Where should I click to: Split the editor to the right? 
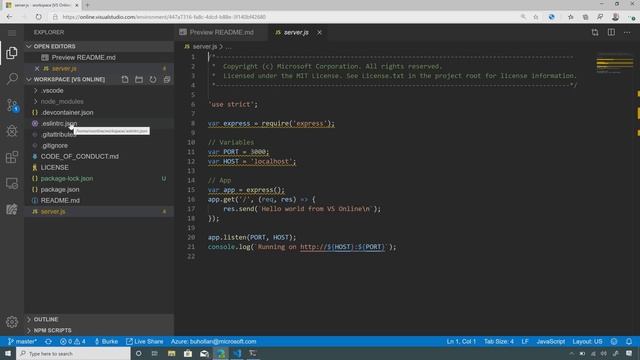(x=611, y=32)
